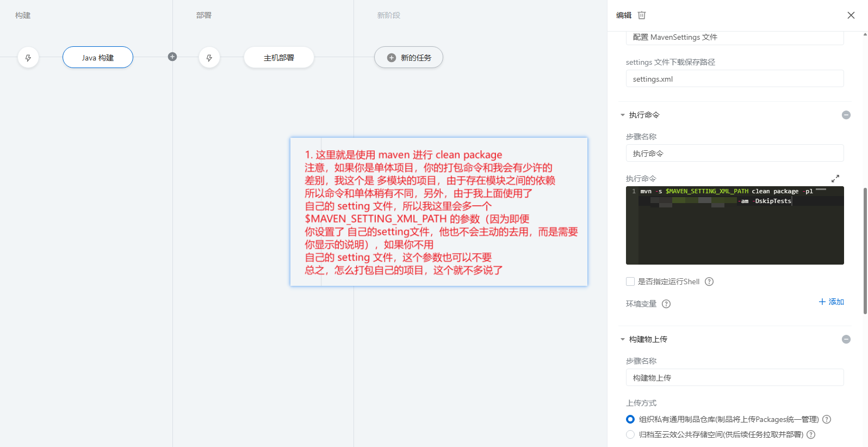Add a stage with the plus between 构建 and 部署
The height and width of the screenshot is (447, 868).
(x=172, y=57)
